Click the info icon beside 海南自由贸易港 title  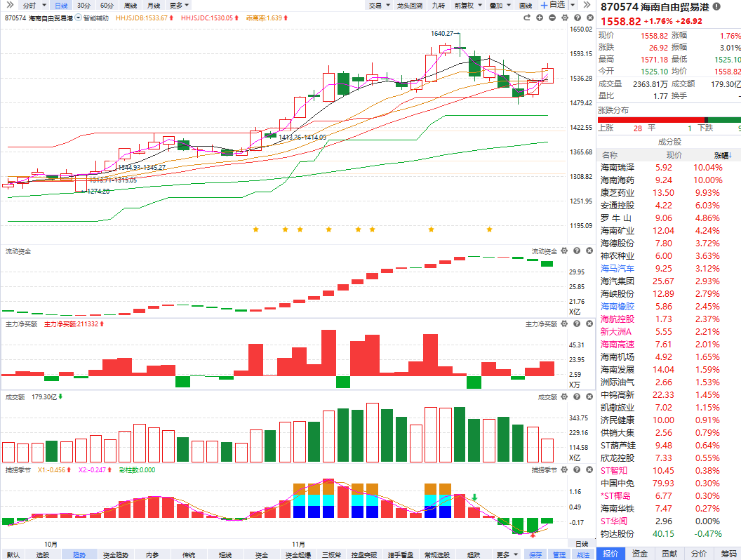tap(716, 7)
